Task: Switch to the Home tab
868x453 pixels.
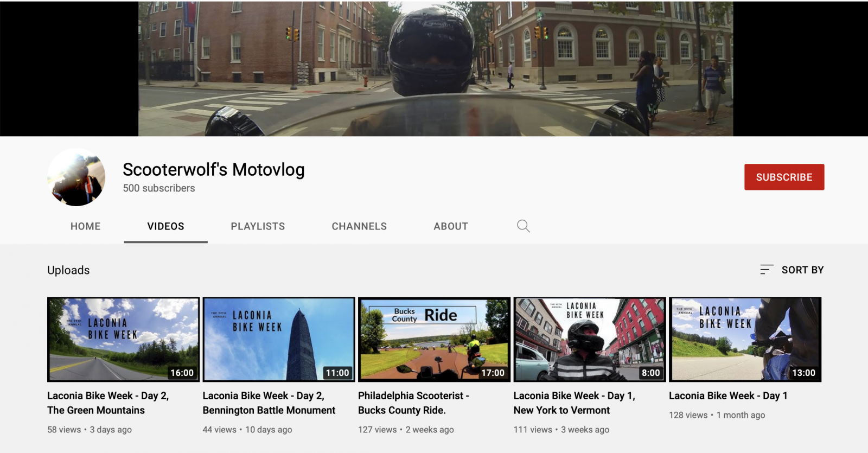Action: click(85, 226)
